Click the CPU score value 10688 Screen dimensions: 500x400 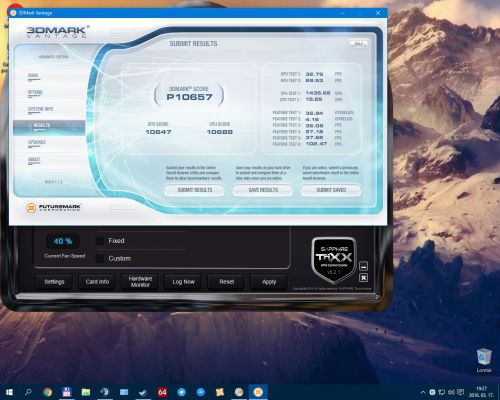pyautogui.click(x=220, y=132)
